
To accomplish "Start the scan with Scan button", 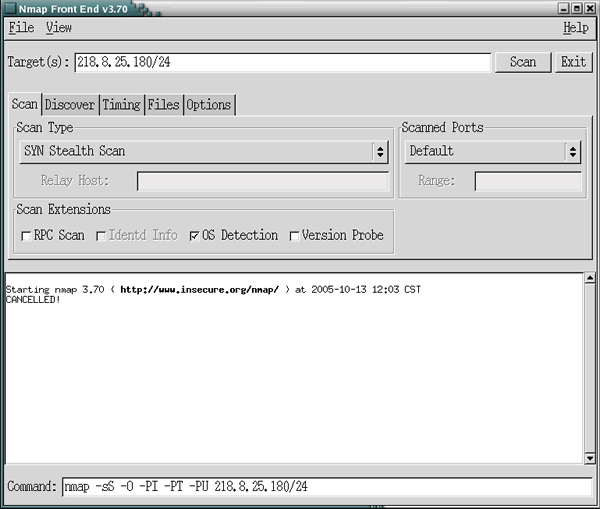I will [523, 62].
